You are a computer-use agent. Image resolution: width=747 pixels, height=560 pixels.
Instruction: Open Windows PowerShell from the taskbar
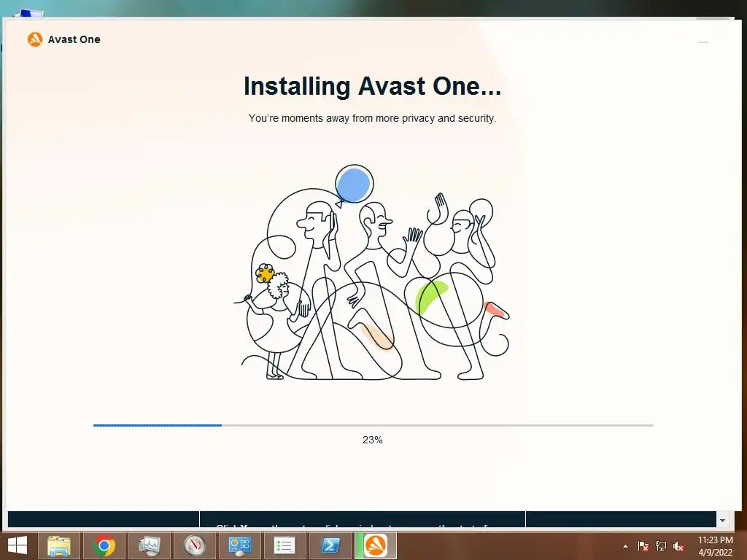pyautogui.click(x=330, y=545)
